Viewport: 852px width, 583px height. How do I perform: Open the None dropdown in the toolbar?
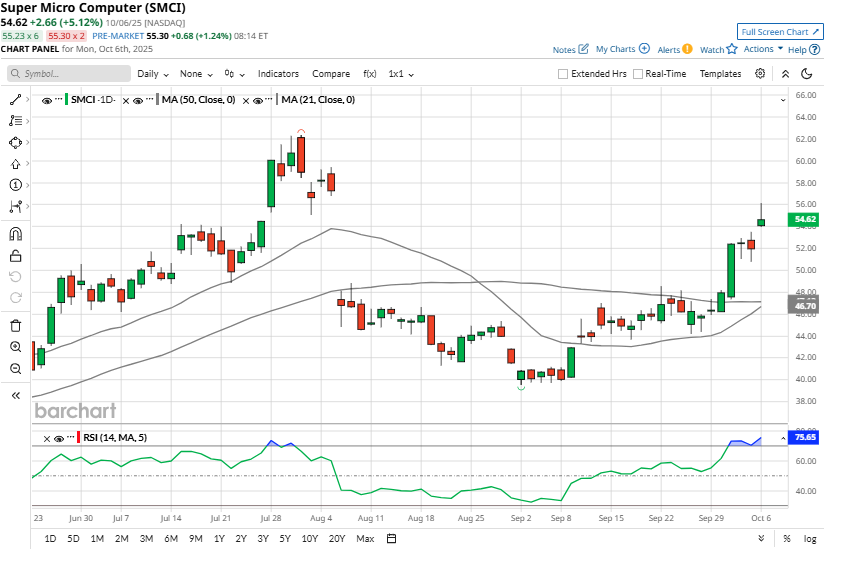pos(196,74)
